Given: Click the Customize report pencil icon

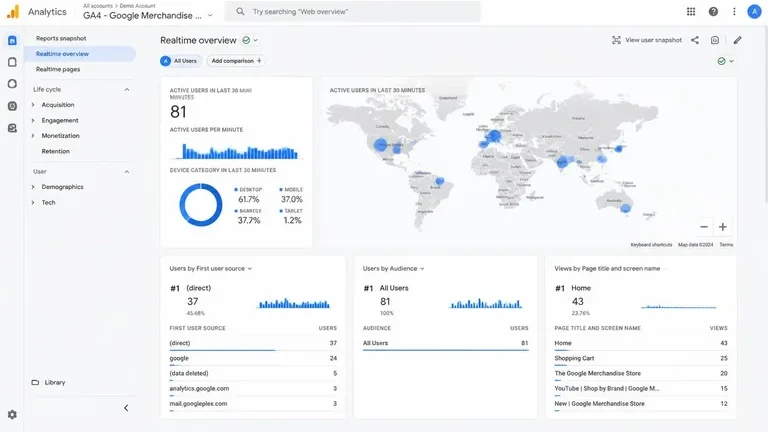Looking at the screenshot, I should pos(737,40).
